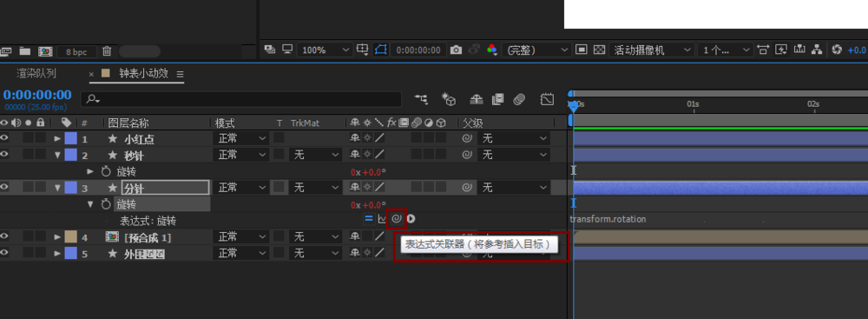Click reset exposure aperture icon
This screenshot has width=868, height=319.
point(837,50)
